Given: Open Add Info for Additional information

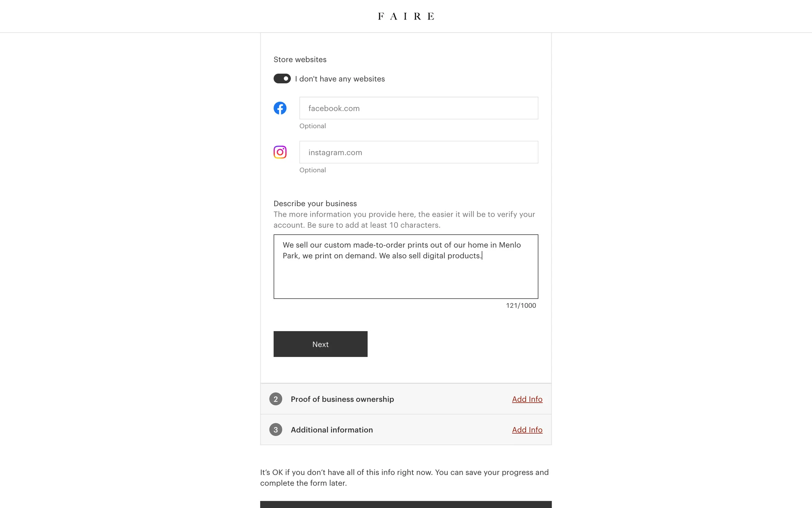Looking at the screenshot, I should point(527,430).
